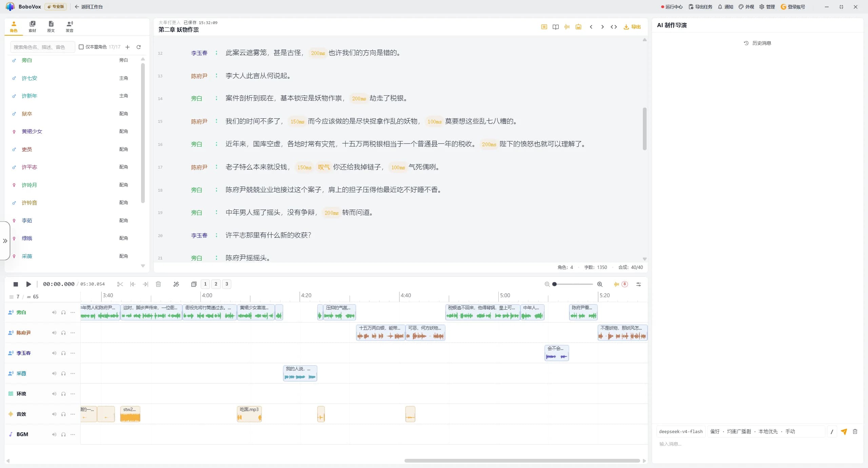
Task: Adjust the timeline zoom slider handle
Action: click(554, 284)
